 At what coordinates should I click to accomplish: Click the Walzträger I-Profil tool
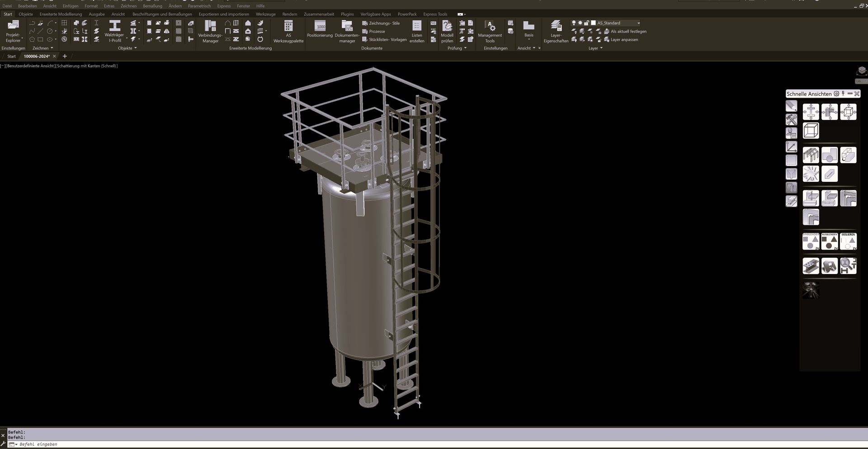(114, 31)
